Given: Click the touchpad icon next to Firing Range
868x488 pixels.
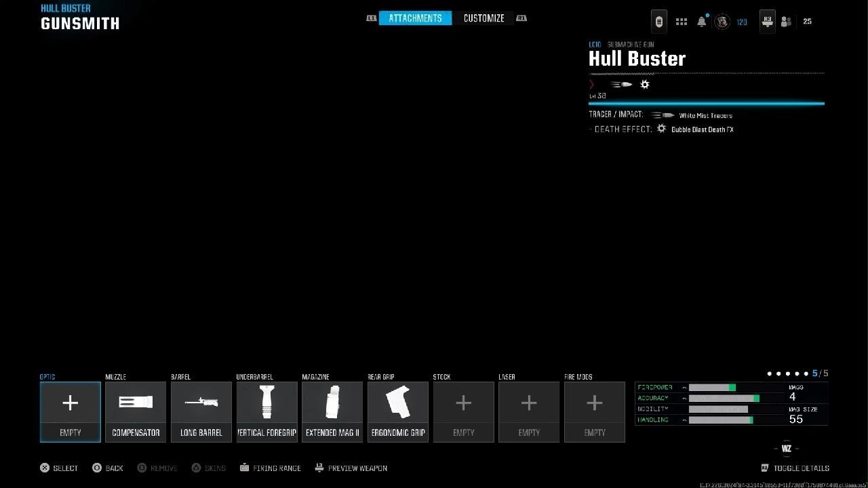Looking at the screenshot, I should coord(244,468).
